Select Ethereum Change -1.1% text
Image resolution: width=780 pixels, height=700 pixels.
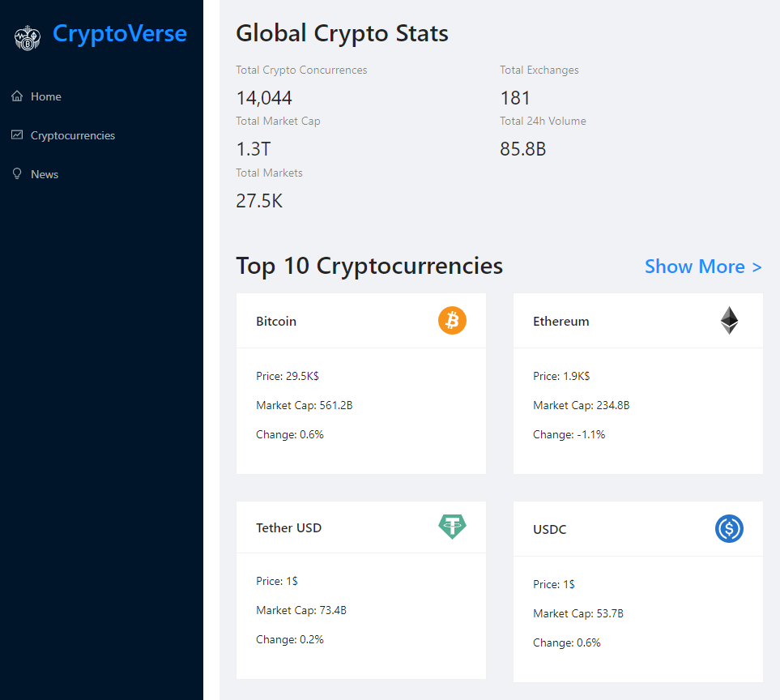click(x=569, y=435)
